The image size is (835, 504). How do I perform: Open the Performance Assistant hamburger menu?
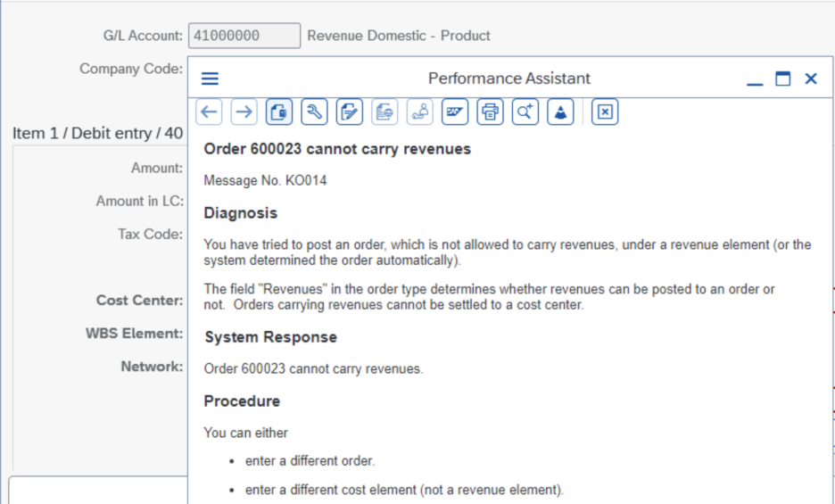click(210, 78)
